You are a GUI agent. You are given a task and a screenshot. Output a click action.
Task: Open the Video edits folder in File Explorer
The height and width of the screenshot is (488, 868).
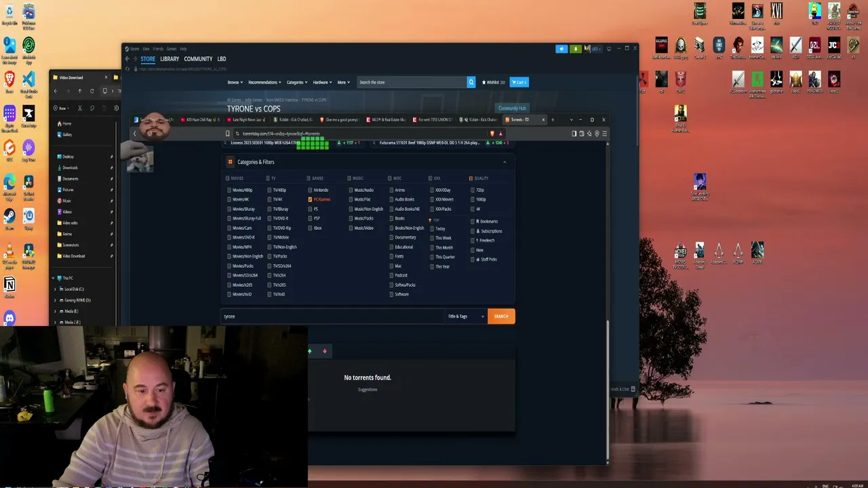click(x=71, y=223)
